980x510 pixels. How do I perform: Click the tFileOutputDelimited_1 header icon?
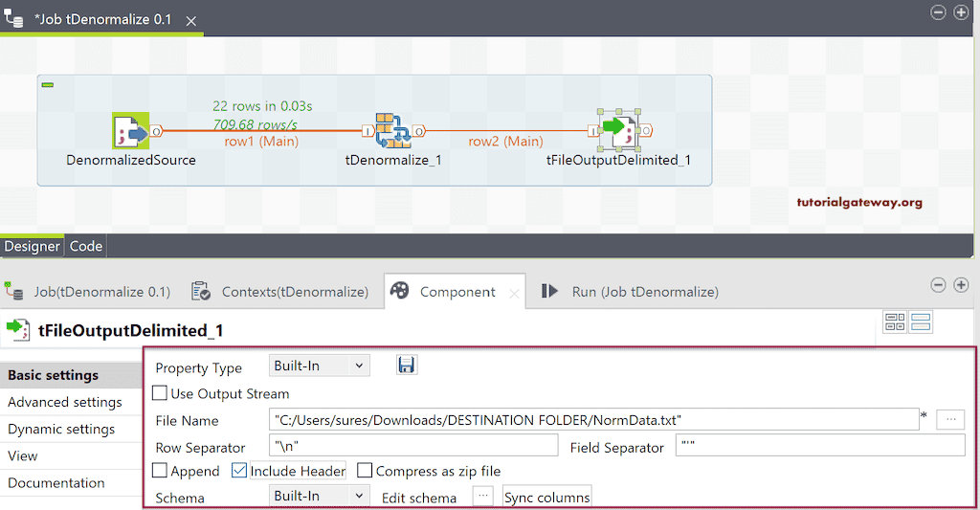tap(17, 329)
